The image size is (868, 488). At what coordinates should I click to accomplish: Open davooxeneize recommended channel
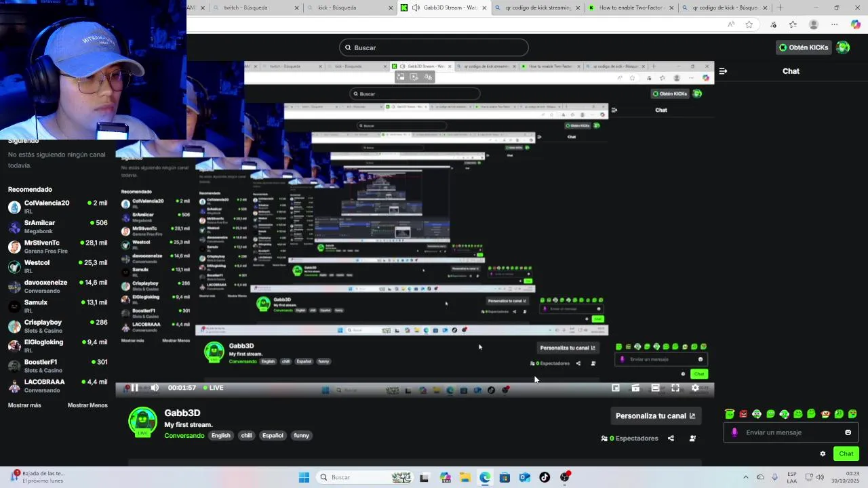[58, 286]
